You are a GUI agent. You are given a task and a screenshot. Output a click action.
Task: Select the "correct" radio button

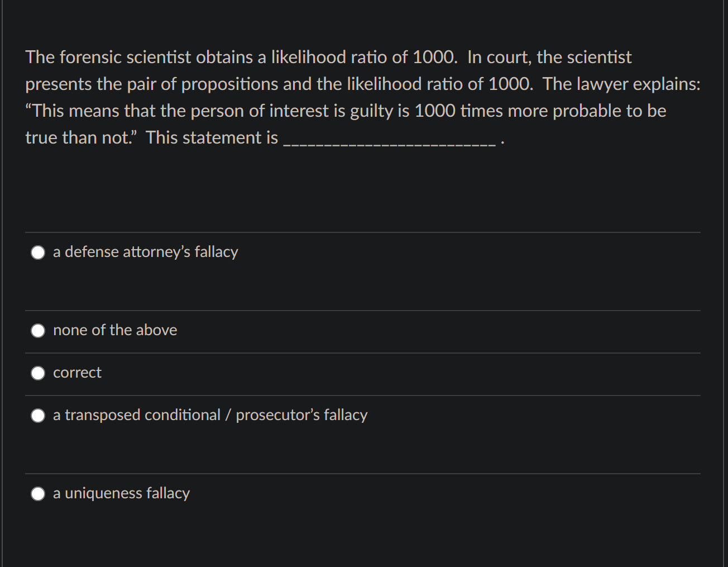[37, 373]
